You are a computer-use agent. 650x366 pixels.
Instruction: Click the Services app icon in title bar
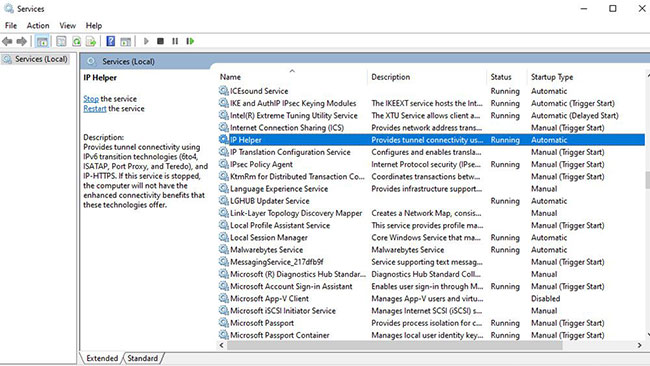(9, 8)
